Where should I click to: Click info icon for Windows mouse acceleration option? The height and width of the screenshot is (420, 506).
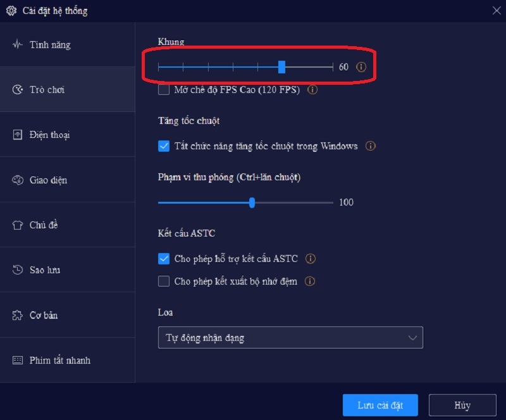tap(370, 146)
